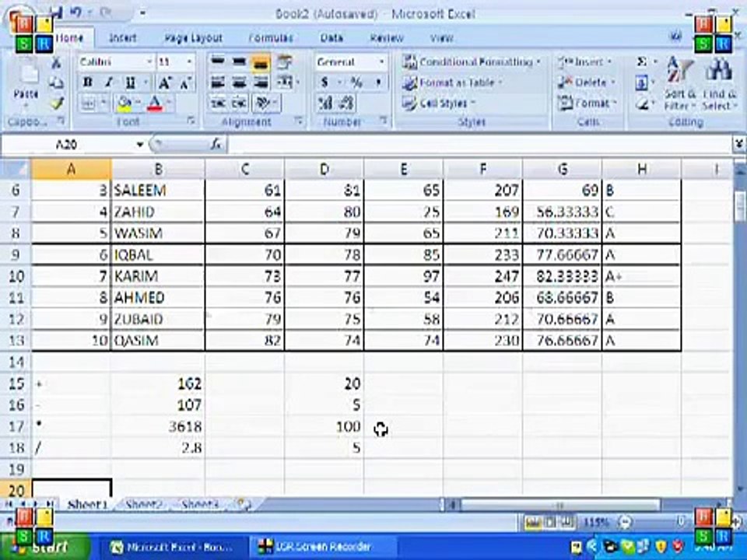This screenshot has width=747, height=560.
Task: Click inside the formula bar
Action: [479, 145]
